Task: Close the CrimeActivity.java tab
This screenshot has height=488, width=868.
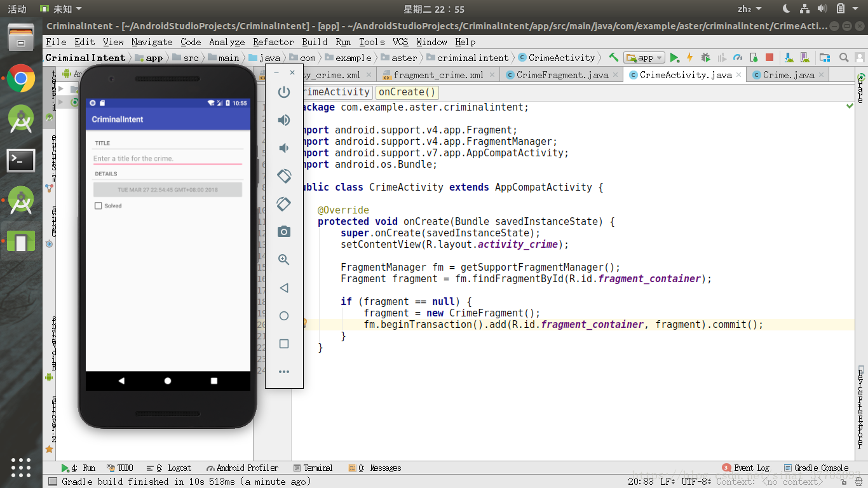Action: pos(738,75)
